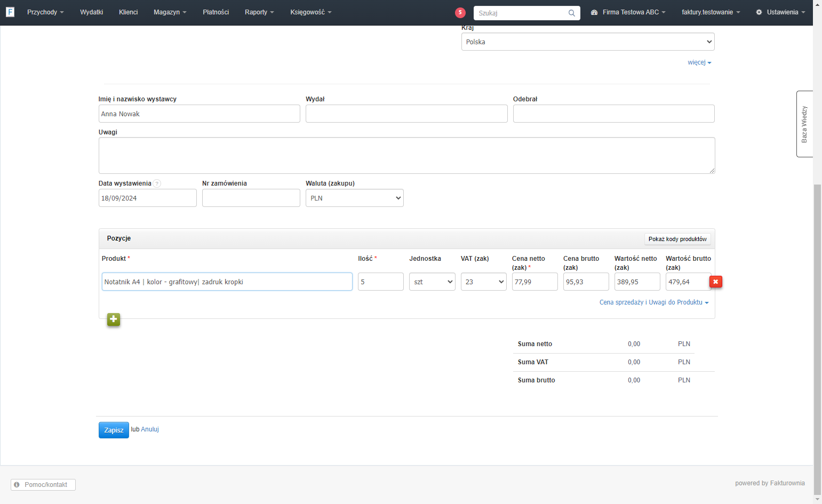Screen dimensions: 822x504
Task: Click the dashboard icon beside Firma Testowa ABC
Action: click(594, 12)
